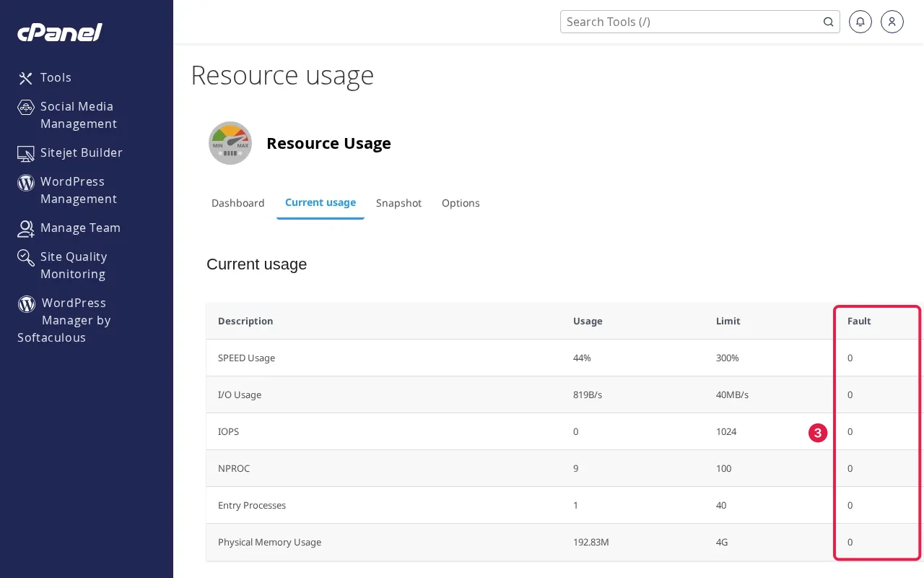Click the Physical Memory Usage row label
The image size is (924, 578).
point(269,542)
